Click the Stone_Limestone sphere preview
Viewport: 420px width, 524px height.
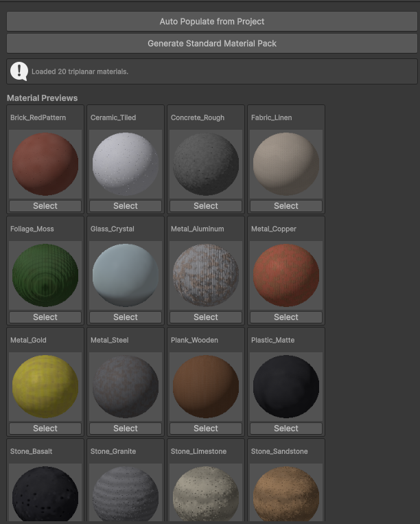(206, 494)
